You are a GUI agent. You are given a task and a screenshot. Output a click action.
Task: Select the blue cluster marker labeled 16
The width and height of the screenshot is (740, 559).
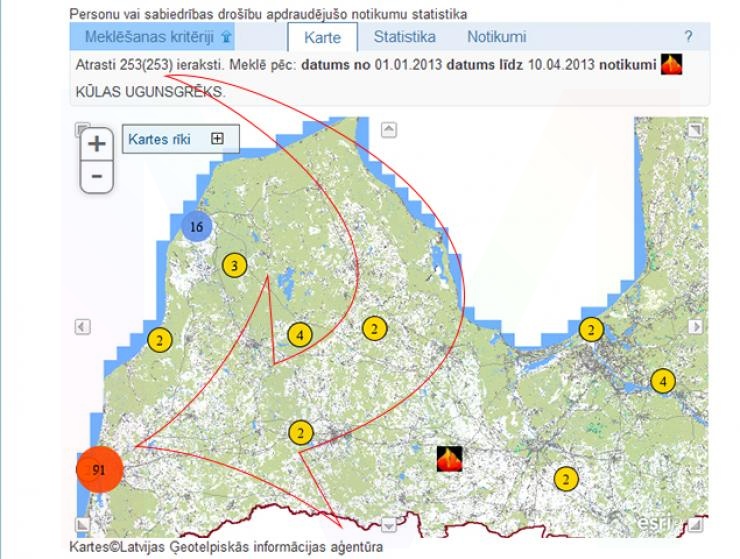point(197,227)
